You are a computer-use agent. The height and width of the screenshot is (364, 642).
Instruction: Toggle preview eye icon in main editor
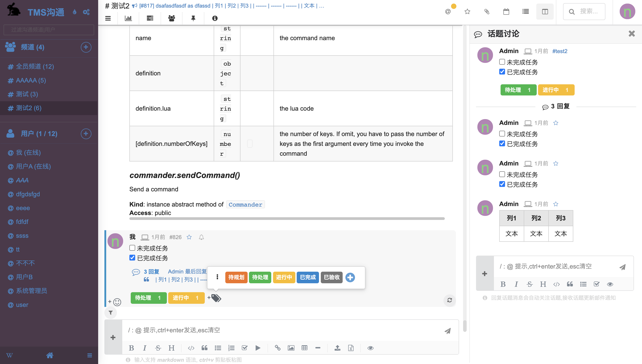click(370, 348)
